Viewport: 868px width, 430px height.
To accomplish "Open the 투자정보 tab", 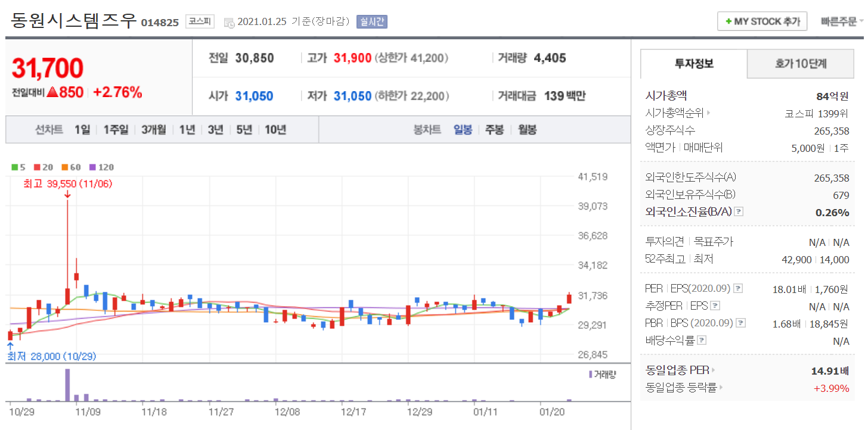I will pos(693,64).
